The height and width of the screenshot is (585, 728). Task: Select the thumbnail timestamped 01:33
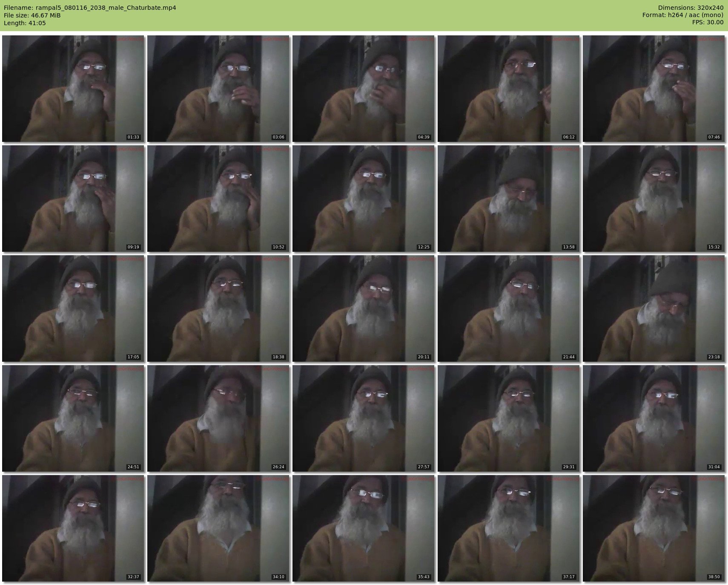tap(73, 89)
